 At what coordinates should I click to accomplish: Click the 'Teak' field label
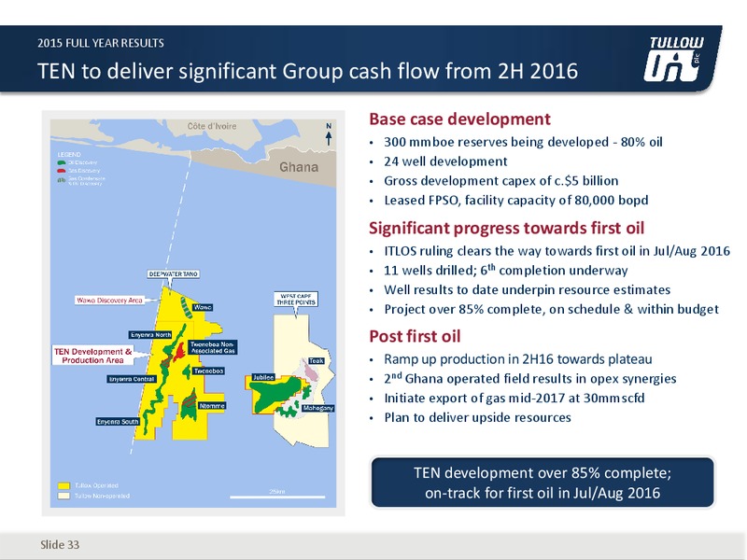click(317, 361)
